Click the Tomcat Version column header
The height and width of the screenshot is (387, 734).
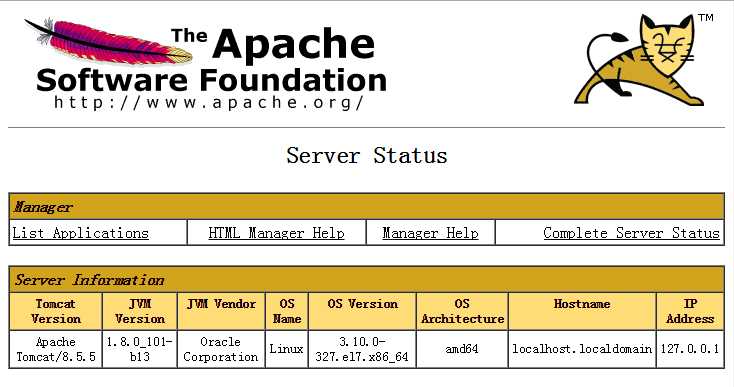tap(56, 311)
